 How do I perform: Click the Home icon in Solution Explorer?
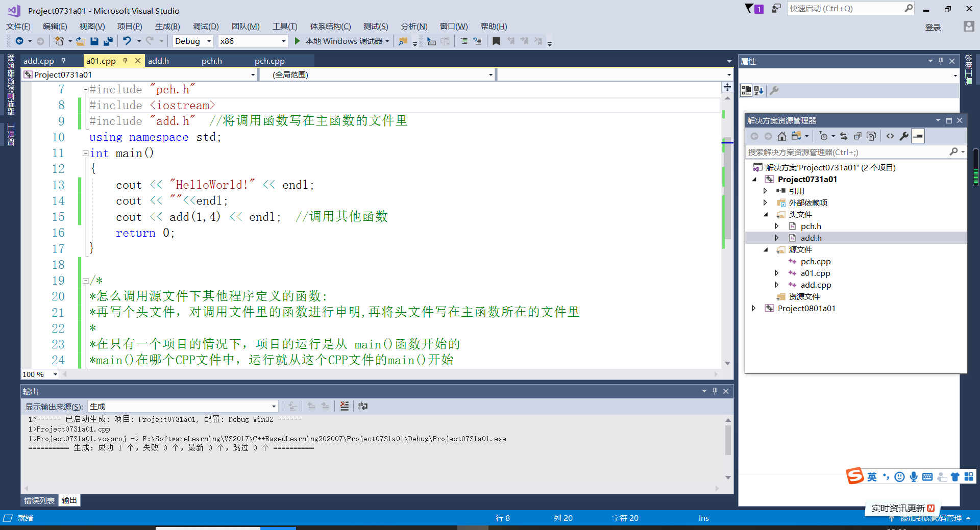tap(782, 136)
